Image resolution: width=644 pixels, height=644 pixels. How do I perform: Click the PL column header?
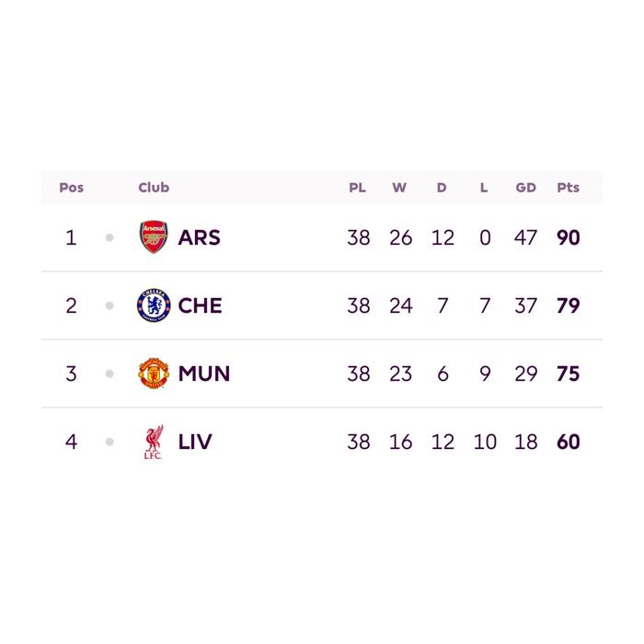tap(357, 188)
